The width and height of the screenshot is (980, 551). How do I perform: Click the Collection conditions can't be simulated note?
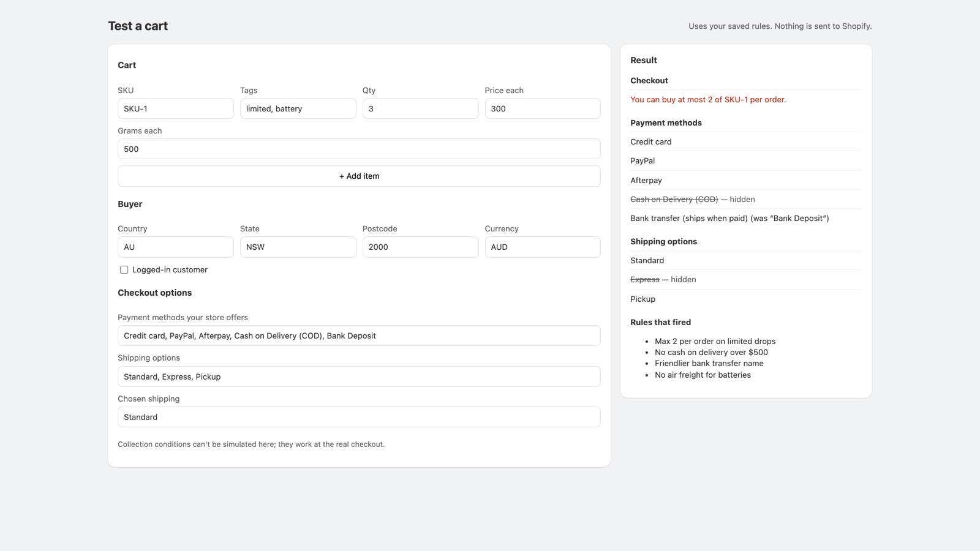[251, 444]
